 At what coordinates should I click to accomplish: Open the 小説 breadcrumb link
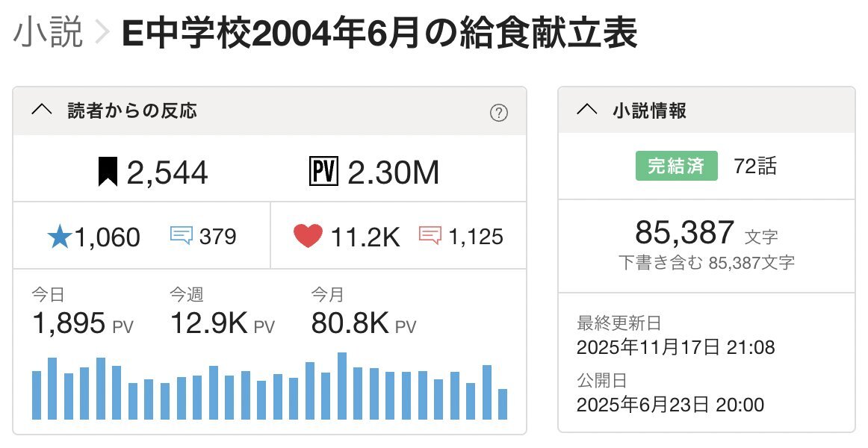coord(48,36)
